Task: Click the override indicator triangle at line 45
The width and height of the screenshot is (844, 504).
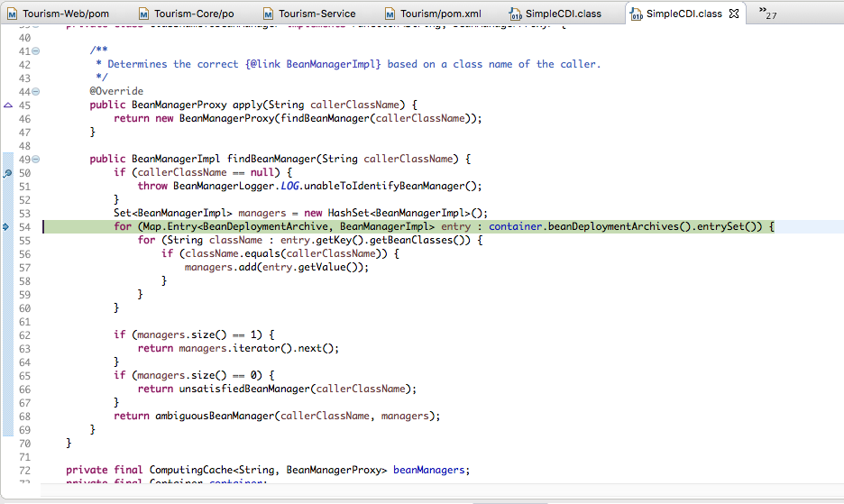Action: [7, 105]
